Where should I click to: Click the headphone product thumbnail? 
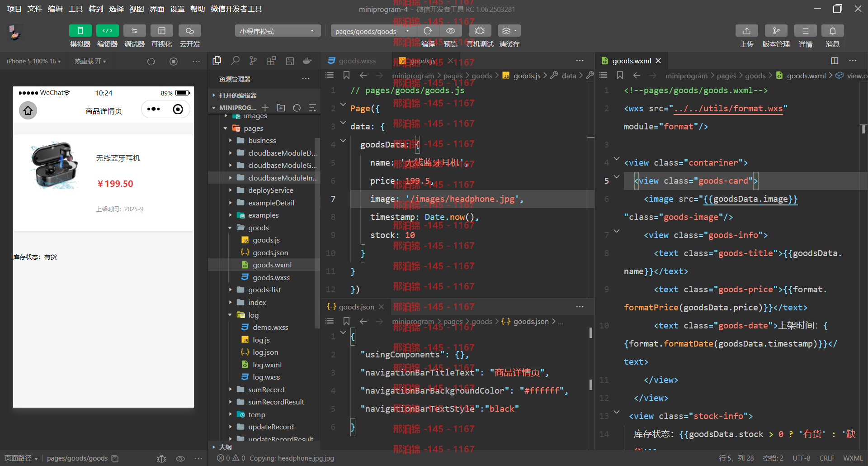click(x=54, y=165)
